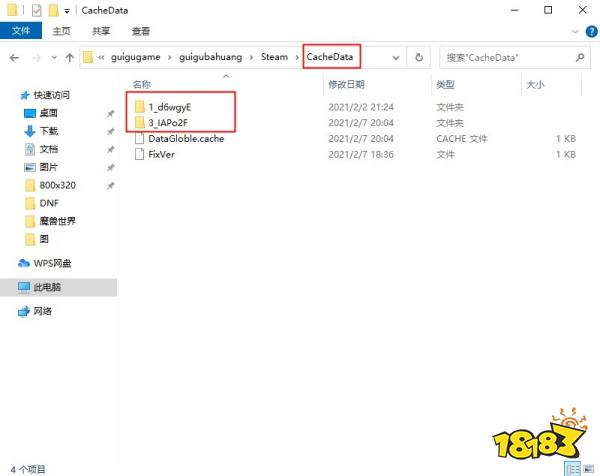Click the breadcrumb overflow double chevron
This screenshot has height=476, width=600.
coord(101,57)
